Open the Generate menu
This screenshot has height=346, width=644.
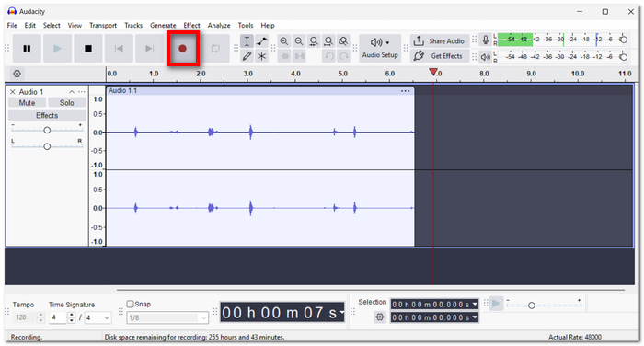click(163, 26)
